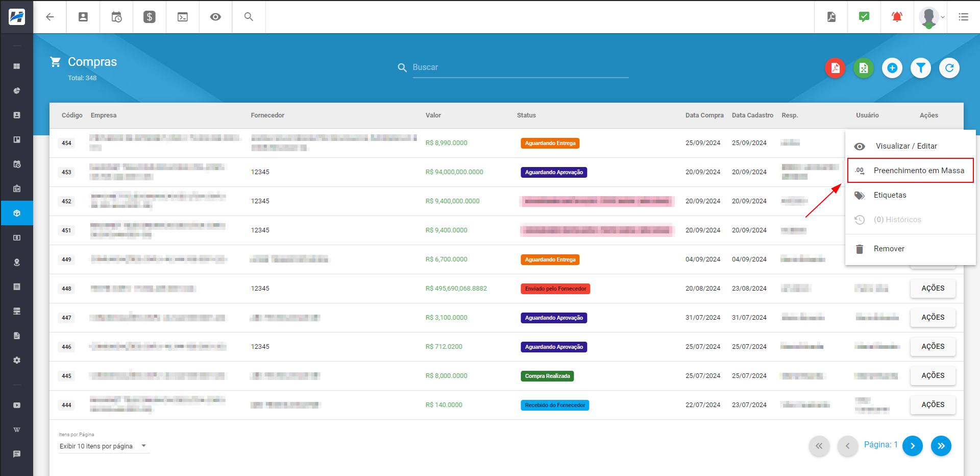Click Aguardando Aprovação status of purchase 447

click(554, 318)
